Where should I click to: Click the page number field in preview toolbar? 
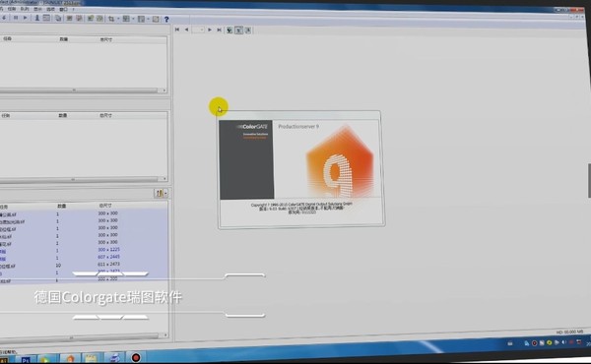pyautogui.click(x=198, y=30)
